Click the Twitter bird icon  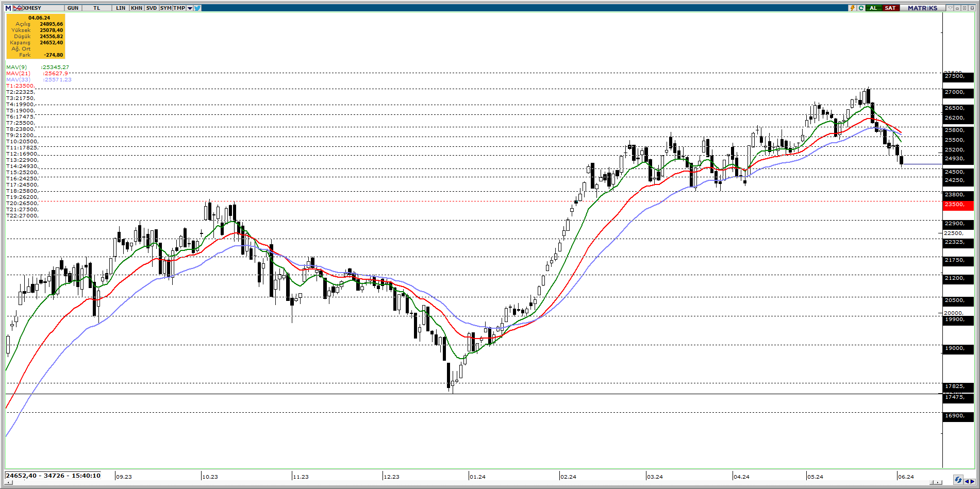tap(197, 8)
